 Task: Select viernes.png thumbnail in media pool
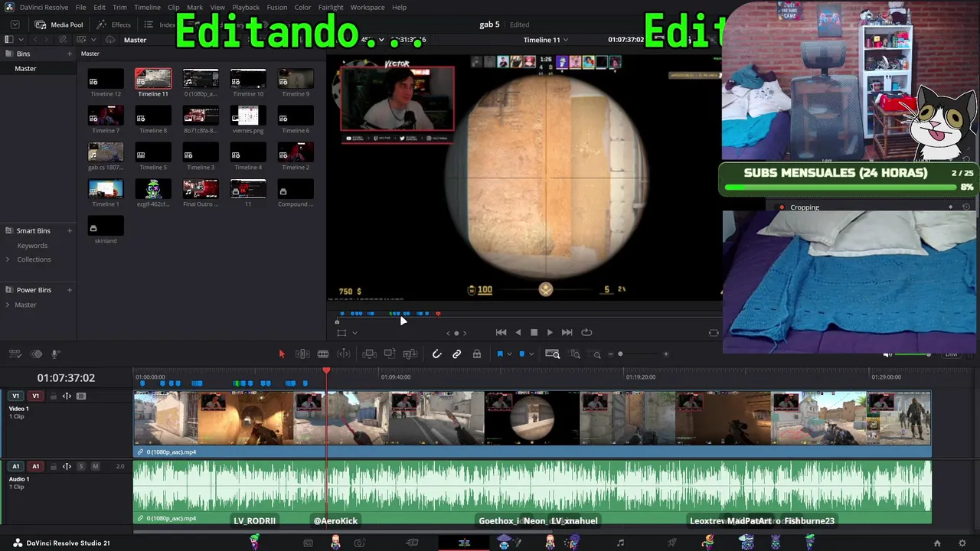coord(248,115)
